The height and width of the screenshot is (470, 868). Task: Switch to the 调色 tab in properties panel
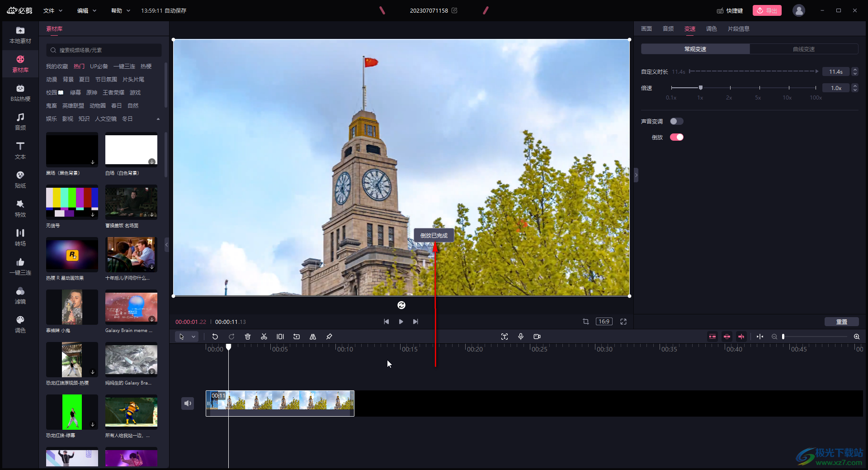point(712,28)
